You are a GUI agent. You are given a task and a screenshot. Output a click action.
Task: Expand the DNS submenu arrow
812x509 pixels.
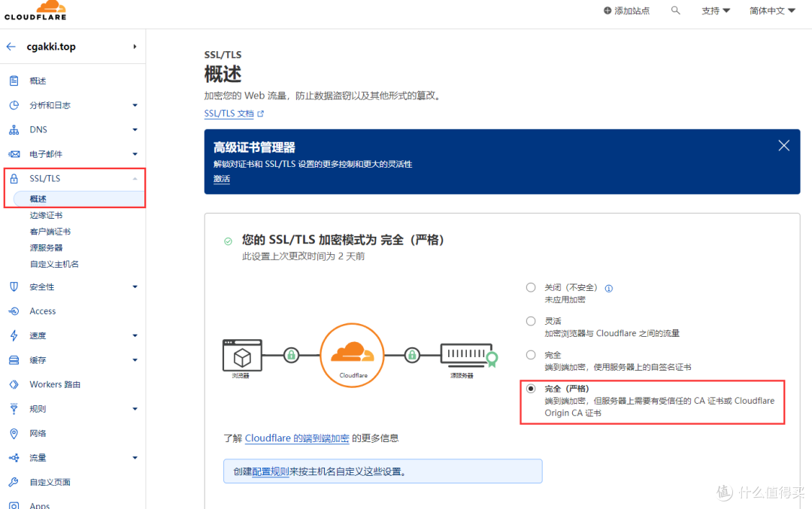(135, 129)
